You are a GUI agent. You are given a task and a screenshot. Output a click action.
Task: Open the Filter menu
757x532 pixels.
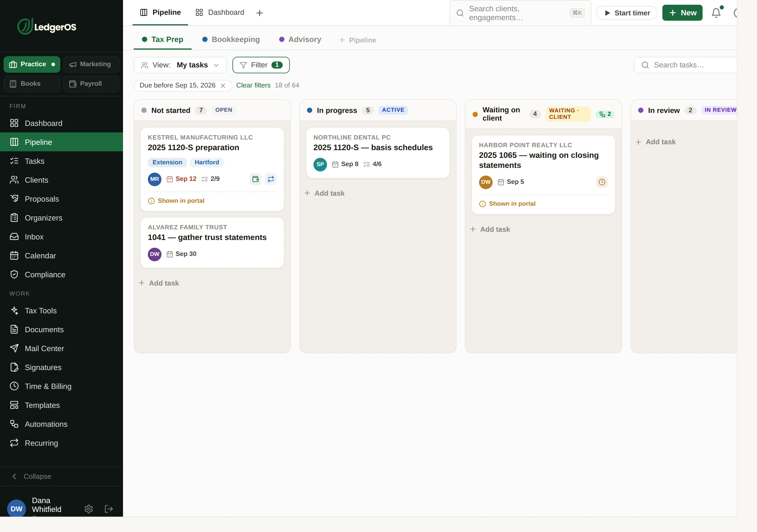(x=261, y=65)
